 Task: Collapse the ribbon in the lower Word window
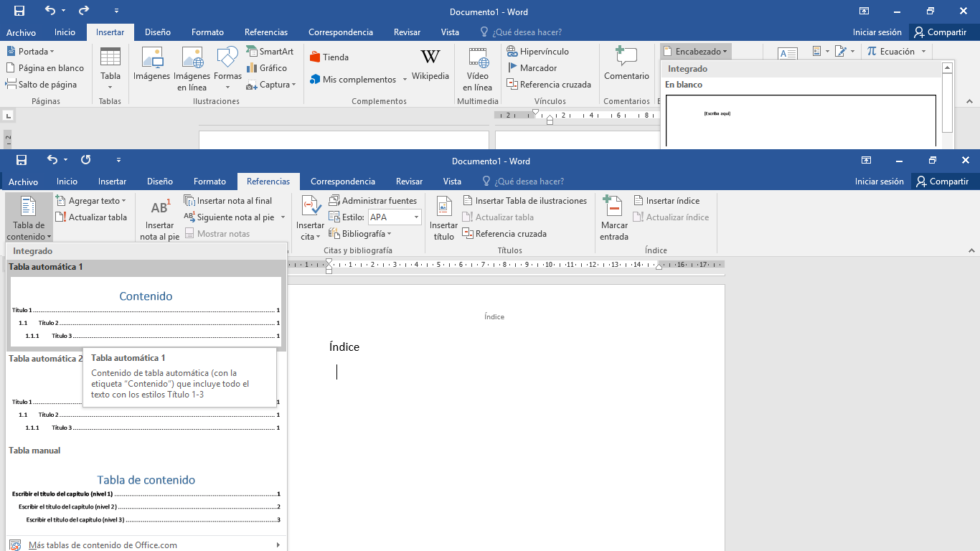[972, 250]
